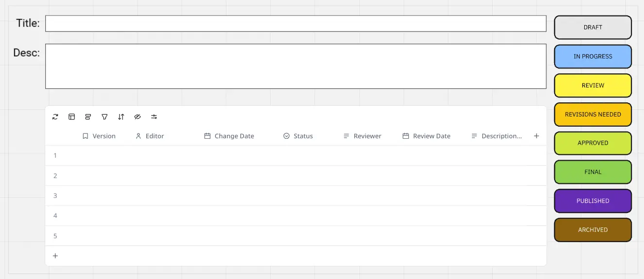Click the REVISIONS NEEDED status label
The image size is (644, 279).
coord(592,115)
